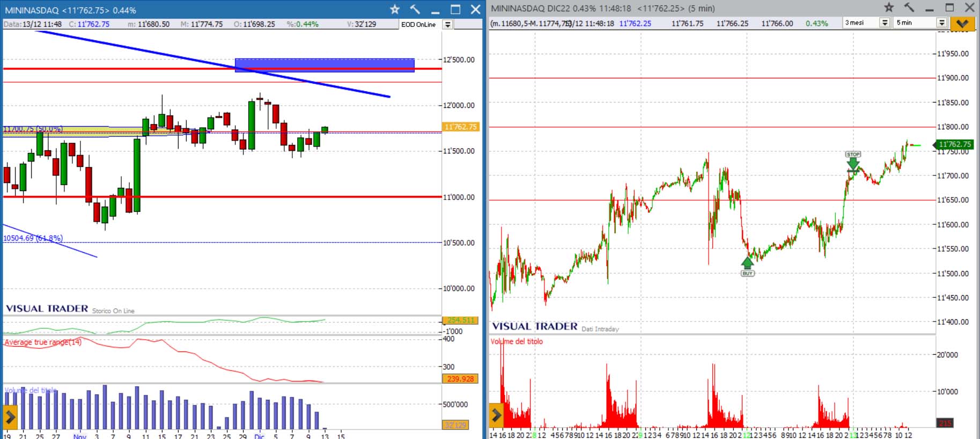Click the favorite star in 5 min chart window
Viewport: 980px width, 439px height.
coord(889,8)
